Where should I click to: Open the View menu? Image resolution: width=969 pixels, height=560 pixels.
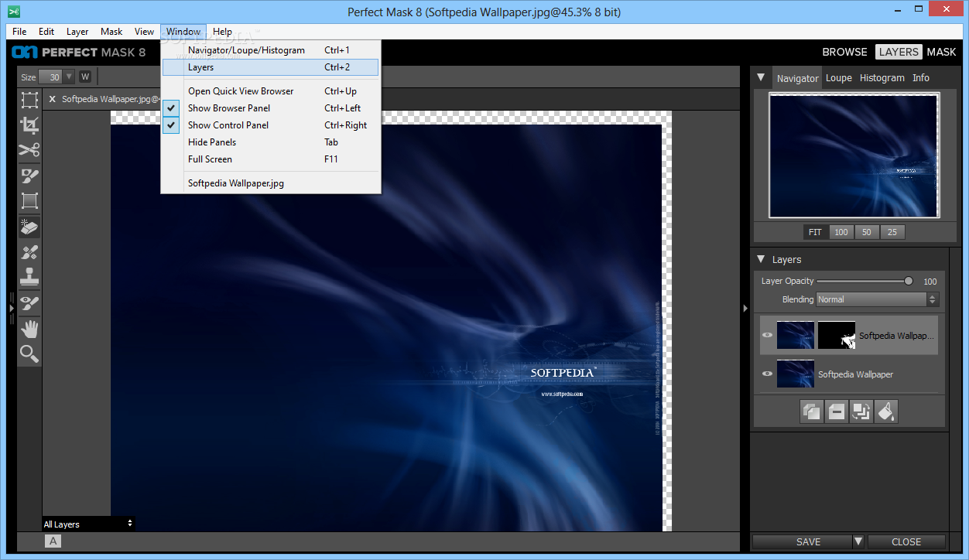[x=144, y=32]
